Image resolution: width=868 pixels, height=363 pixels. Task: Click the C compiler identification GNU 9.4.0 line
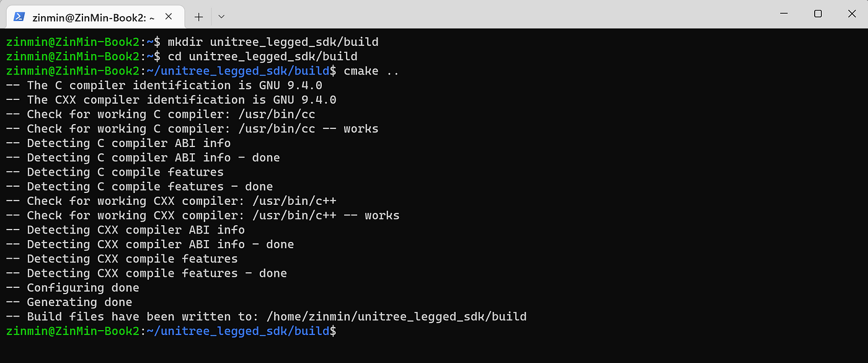point(164,86)
